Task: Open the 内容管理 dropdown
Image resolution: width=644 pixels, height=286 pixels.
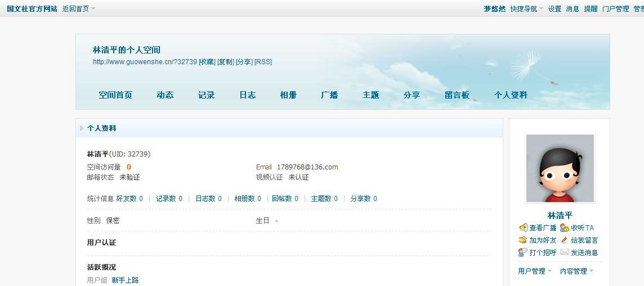Action: (577, 271)
